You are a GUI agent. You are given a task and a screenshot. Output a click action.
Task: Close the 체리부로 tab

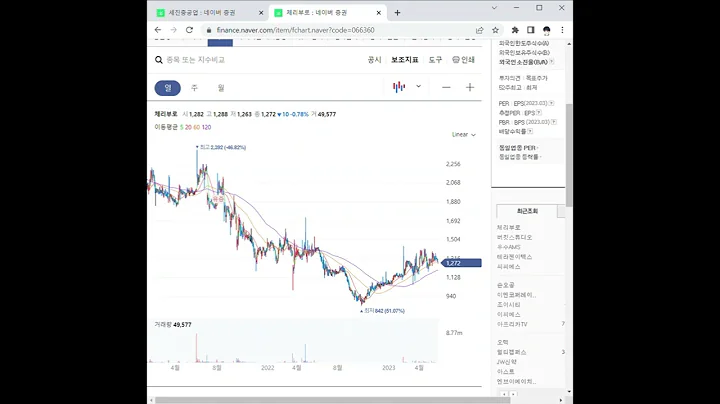(378, 13)
